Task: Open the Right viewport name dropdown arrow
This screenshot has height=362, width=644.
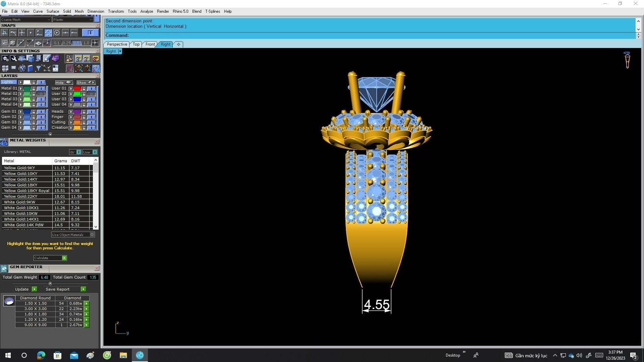Action: 120,51
